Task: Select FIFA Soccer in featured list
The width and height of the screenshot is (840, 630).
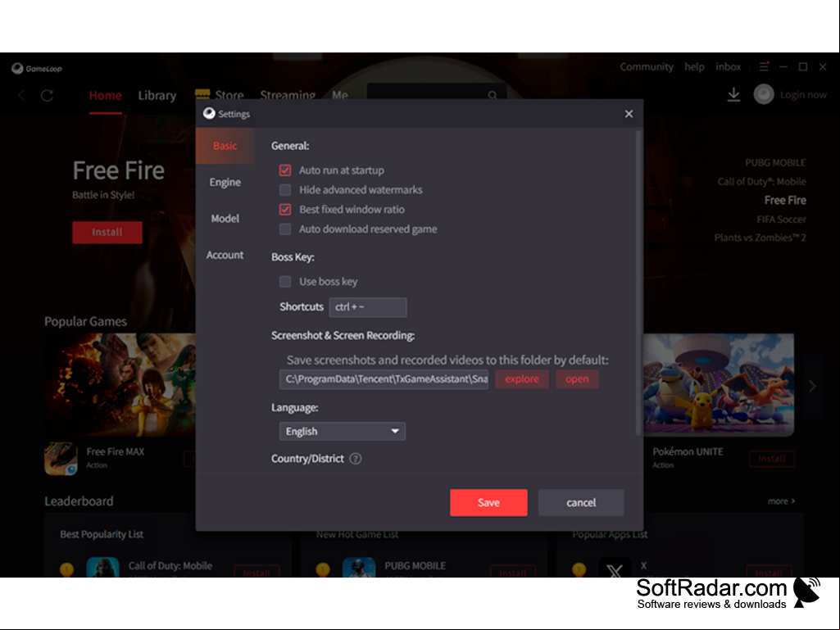Action: (x=780, y=219)
